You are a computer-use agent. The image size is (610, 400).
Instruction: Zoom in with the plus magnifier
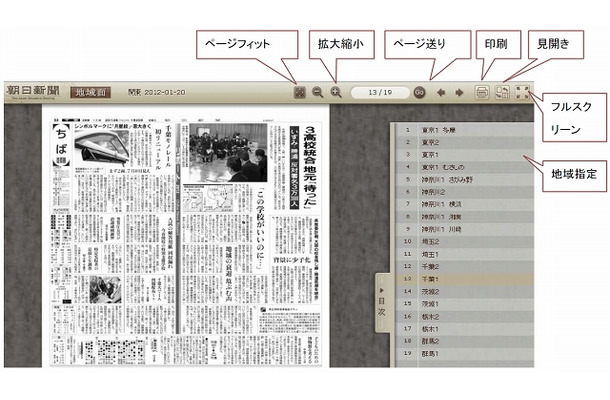click(336, 92)
